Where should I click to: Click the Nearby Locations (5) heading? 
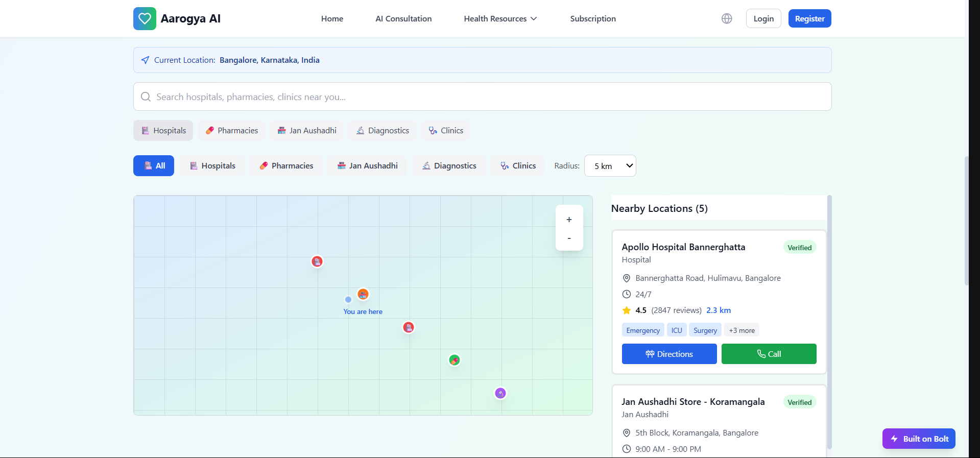click(x=659, y=208)
